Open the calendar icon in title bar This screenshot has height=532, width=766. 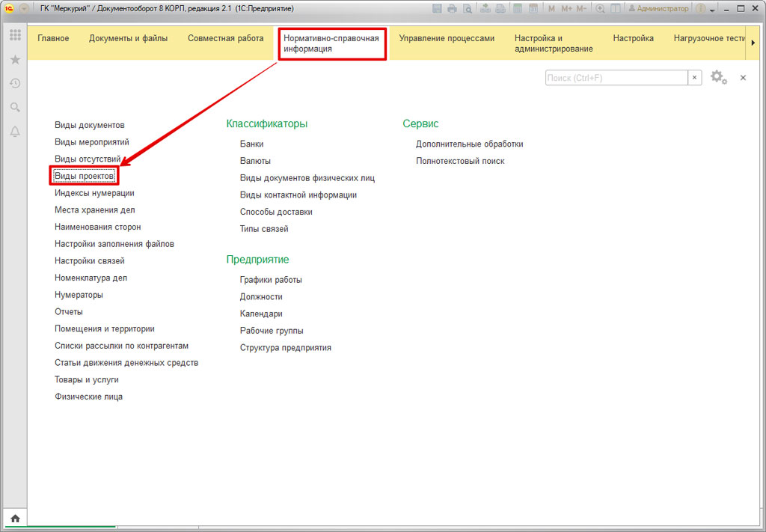533,8
